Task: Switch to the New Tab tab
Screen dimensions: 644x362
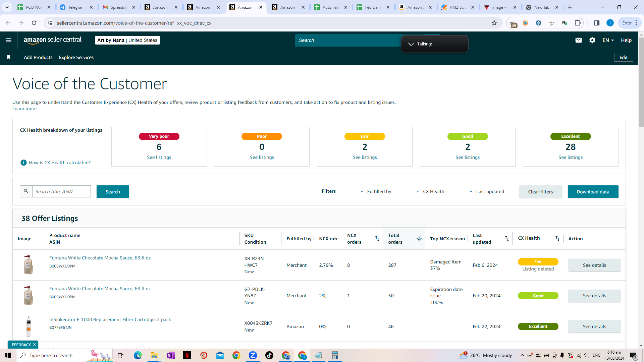Action: (542, 7)
